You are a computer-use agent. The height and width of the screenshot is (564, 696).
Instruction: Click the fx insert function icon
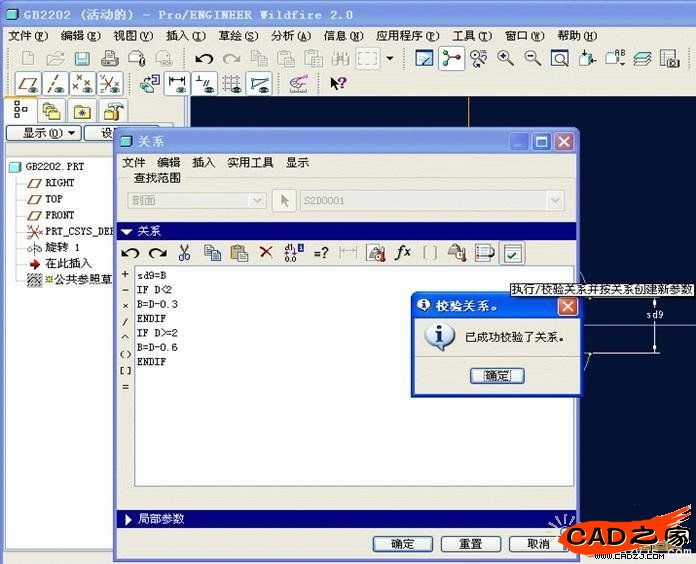point(403,253)
